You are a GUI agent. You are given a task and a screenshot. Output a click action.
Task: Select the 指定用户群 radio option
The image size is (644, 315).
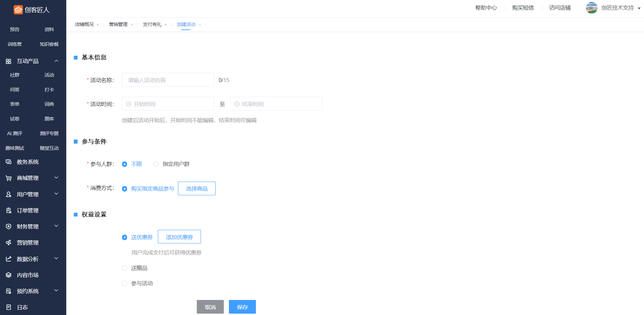point(156,164)
